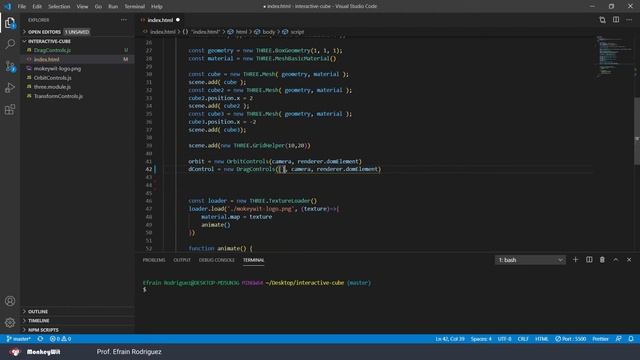Click the open changes icon in editor toolbar
The image size is (640, 360).
click(x=602, y=20)
